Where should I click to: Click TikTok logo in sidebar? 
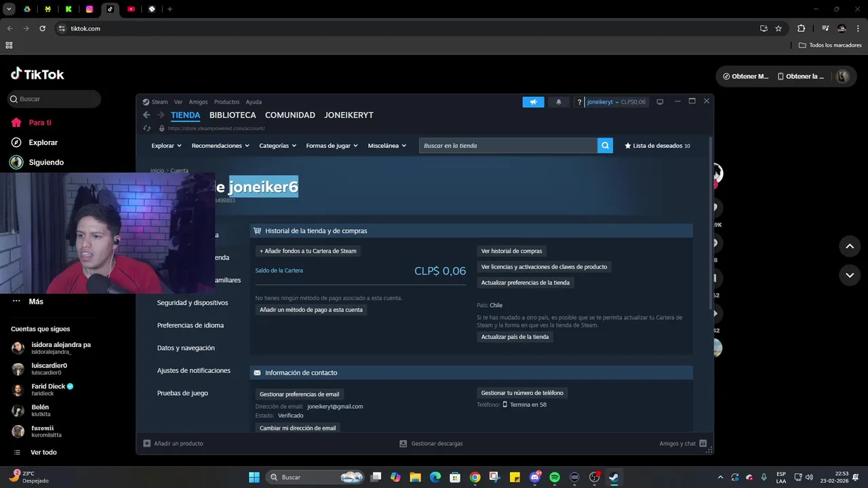[x=37, y=74]
